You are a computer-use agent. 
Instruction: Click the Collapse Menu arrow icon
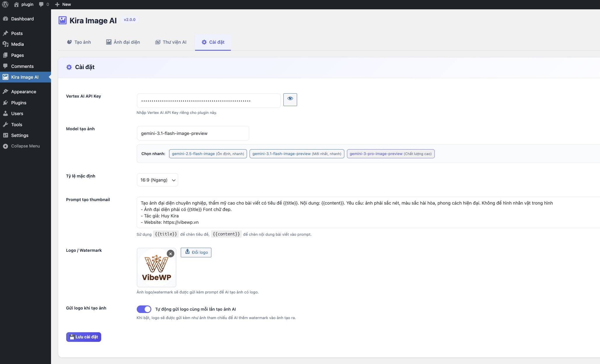(5, 146)
